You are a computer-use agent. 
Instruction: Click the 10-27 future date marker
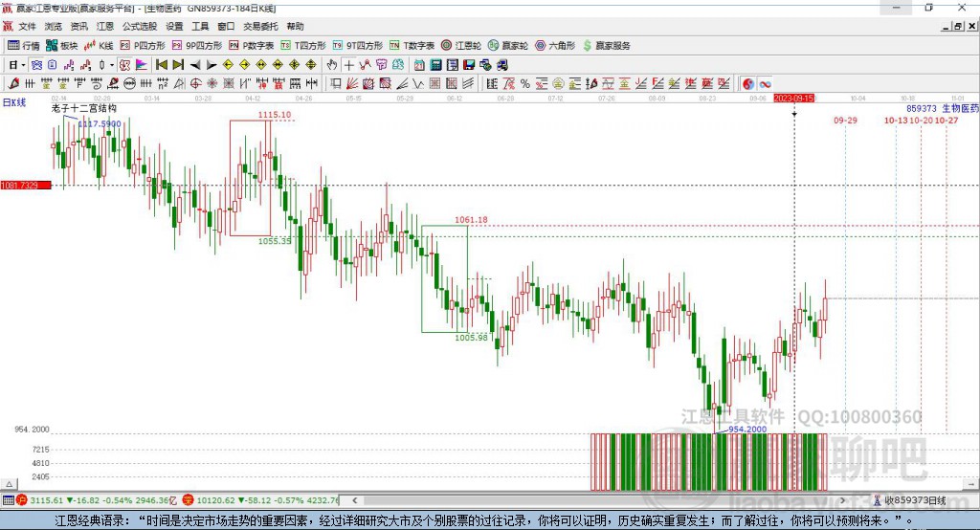click(x=947, y=120)
